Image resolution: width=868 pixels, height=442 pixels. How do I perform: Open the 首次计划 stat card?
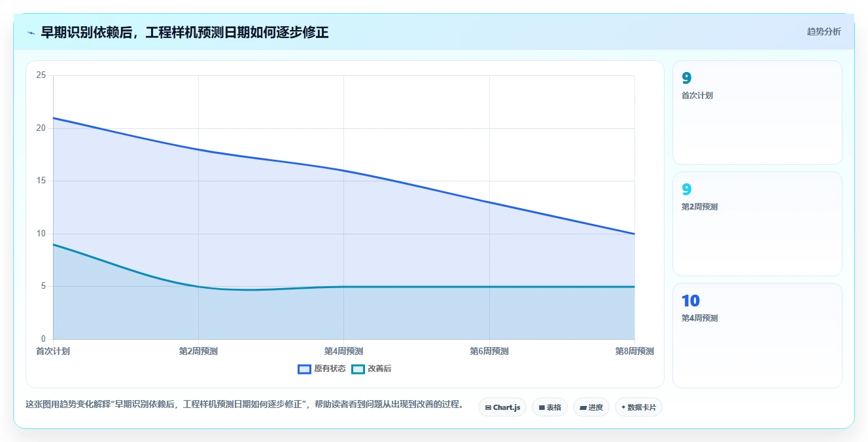[757, 113]
